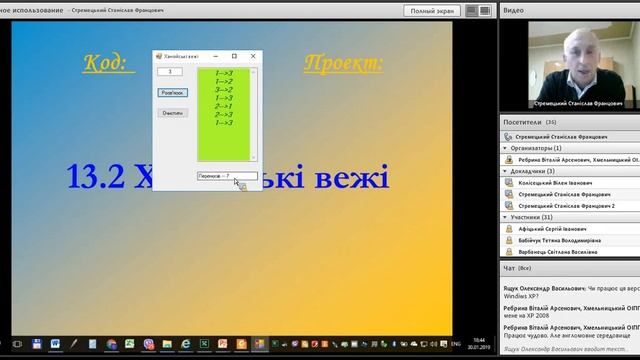640x360 pixels.
Task: Click the Посетители panel header
Action: point(570,122)
